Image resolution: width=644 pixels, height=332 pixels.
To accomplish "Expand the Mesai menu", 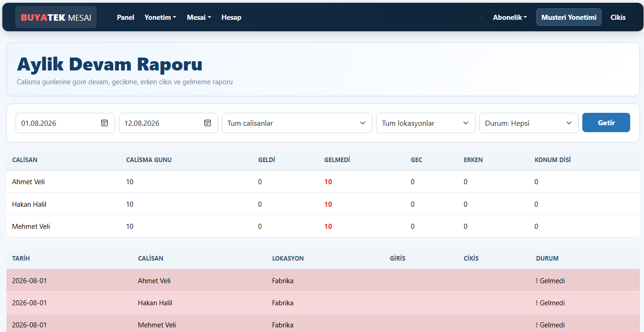I will pyautogui.click(x=199, y=17).
